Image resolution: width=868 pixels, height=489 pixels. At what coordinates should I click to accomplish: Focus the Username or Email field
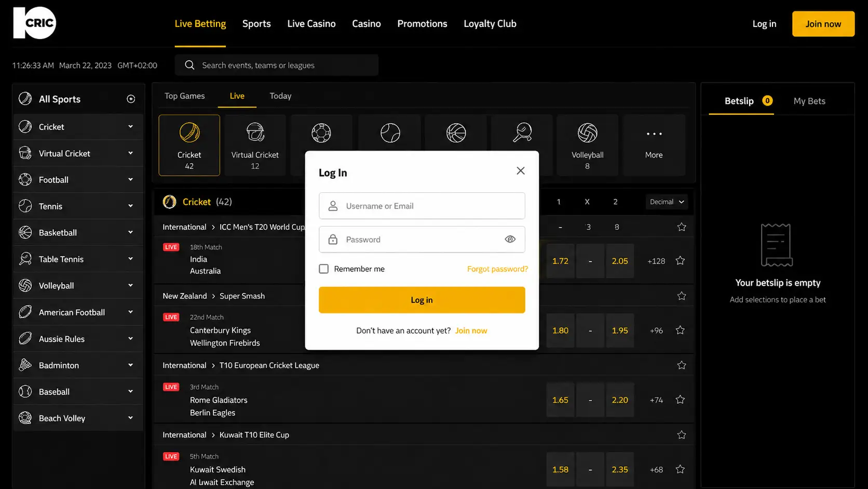[422, 206]
